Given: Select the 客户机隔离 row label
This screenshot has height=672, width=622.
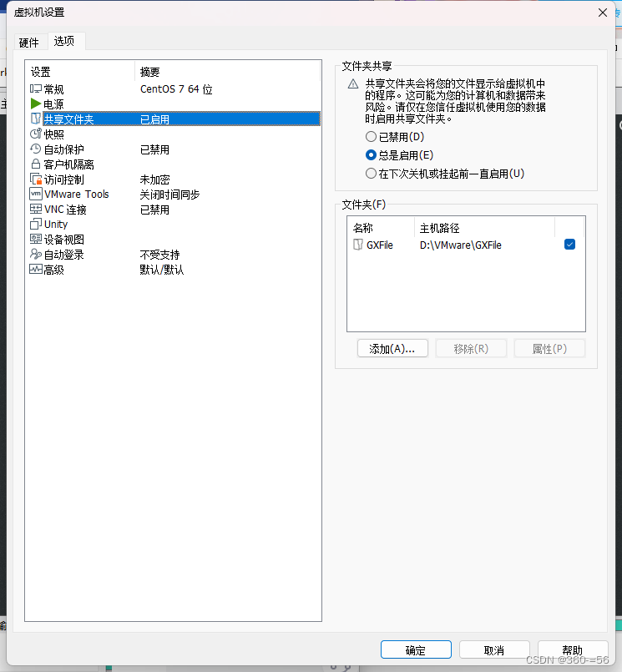Looking at the screenshot, I should 68,164.
